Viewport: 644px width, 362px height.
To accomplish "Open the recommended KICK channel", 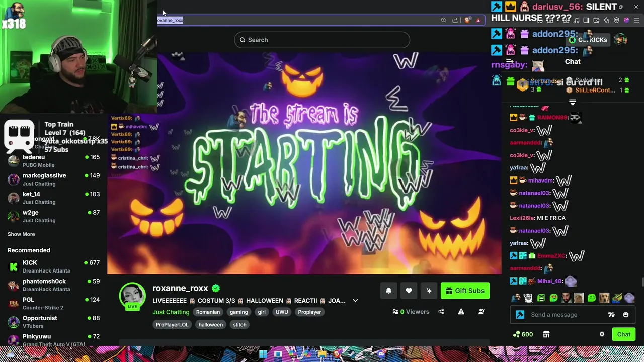I will [x=53, y=266].
